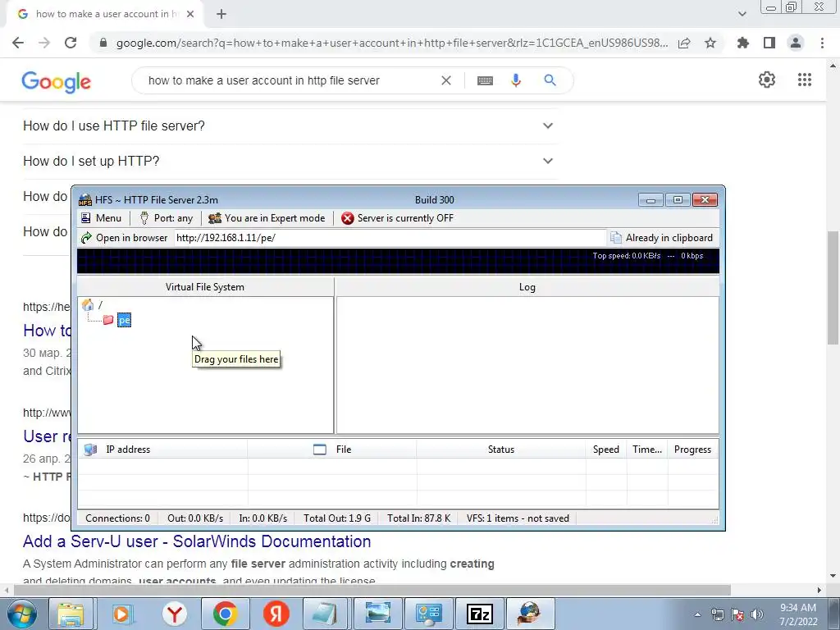Open Windows Explorer from the taskbar
The image size is (840, 630).
tap(71, 614)
